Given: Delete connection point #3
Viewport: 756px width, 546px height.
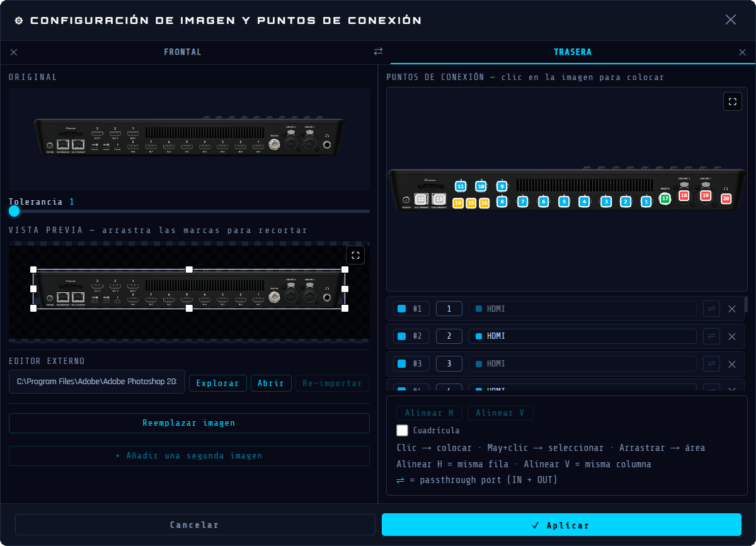Looking at the screenshot, I should coord(732,364).
